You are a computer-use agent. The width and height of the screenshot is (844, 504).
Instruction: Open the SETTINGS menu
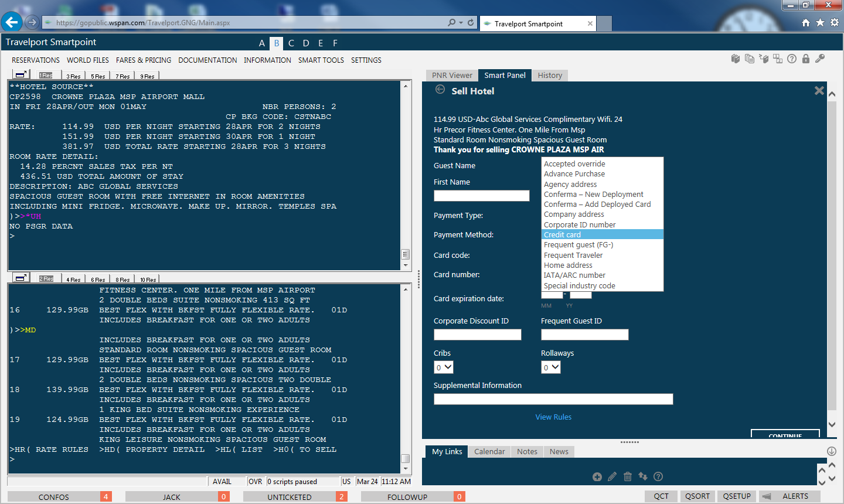(366, 60)
